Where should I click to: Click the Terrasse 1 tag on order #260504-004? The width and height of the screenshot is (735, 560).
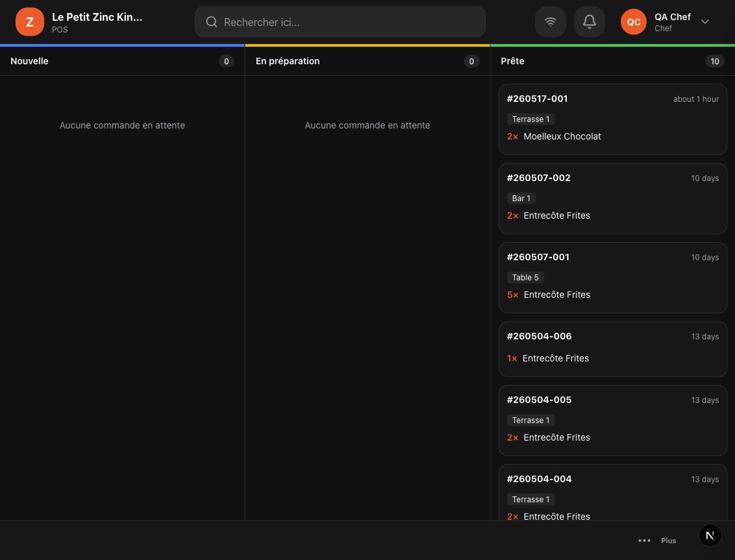pos(530,499)
